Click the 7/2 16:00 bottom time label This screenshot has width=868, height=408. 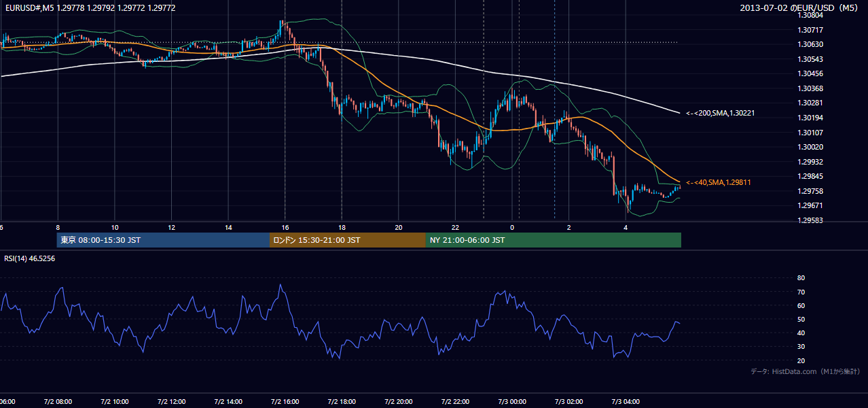pyautogui.click(x=285, y=401)
